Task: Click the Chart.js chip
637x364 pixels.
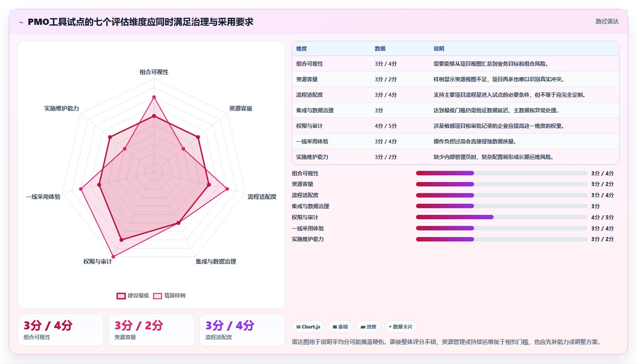Action: pos(309,327)
